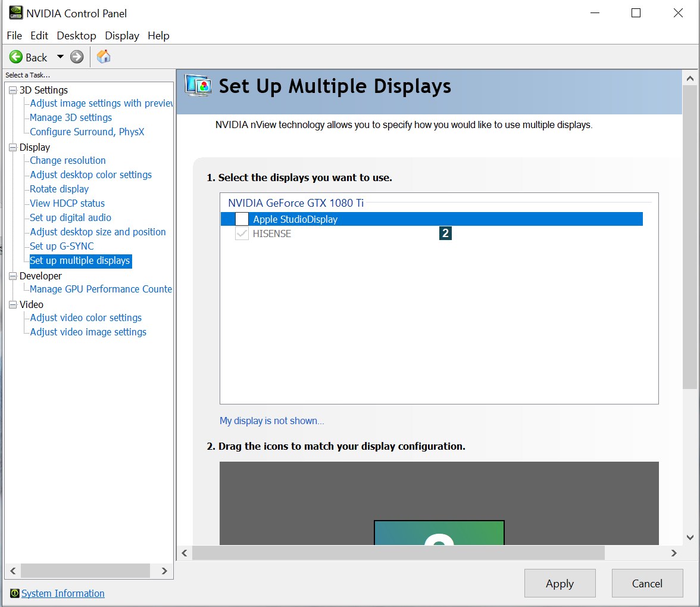Click the Home icon in the toolbar
Image resolution: width=700 pixels, height=607 pixels.
[x=104, y=57]
